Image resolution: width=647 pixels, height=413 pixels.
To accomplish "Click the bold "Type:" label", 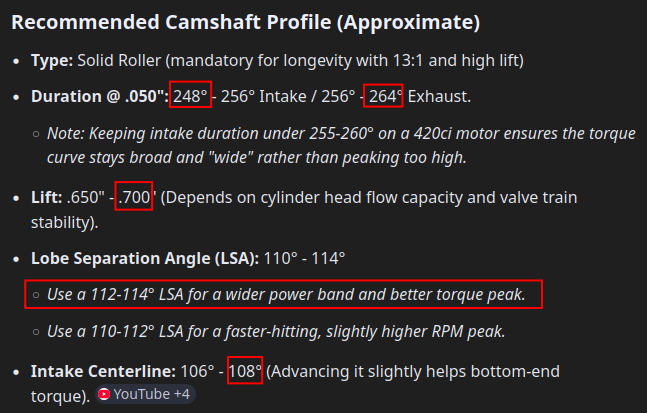I will (51, 61).
